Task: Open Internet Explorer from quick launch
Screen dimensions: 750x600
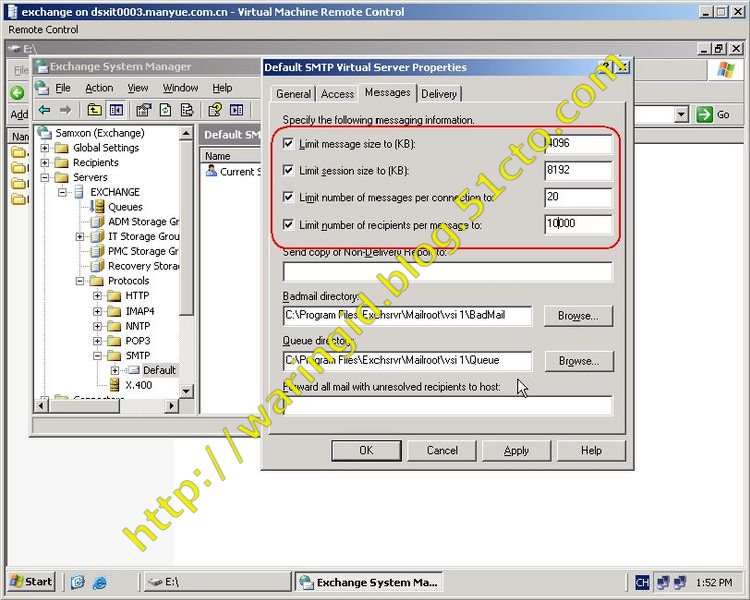Action: [99, 582]
